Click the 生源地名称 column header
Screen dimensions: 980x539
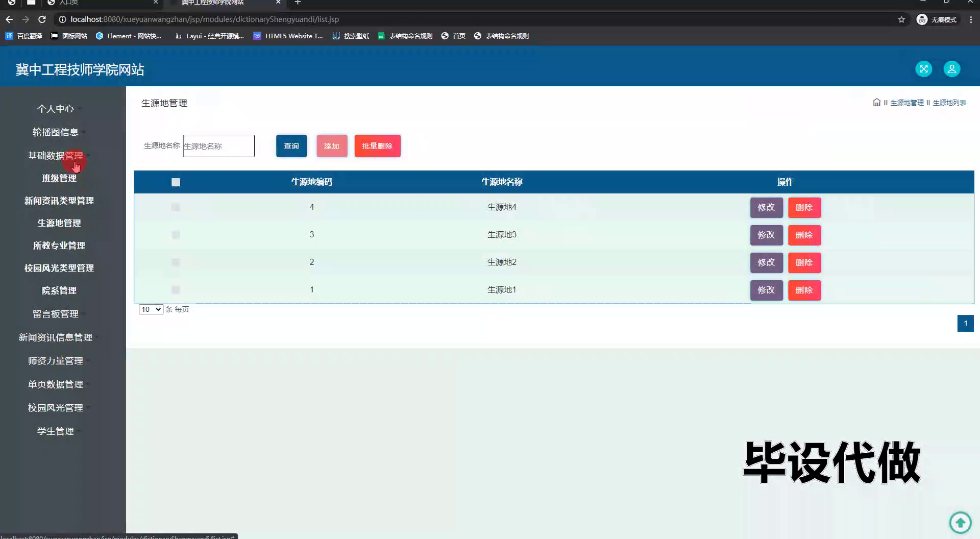502,182
